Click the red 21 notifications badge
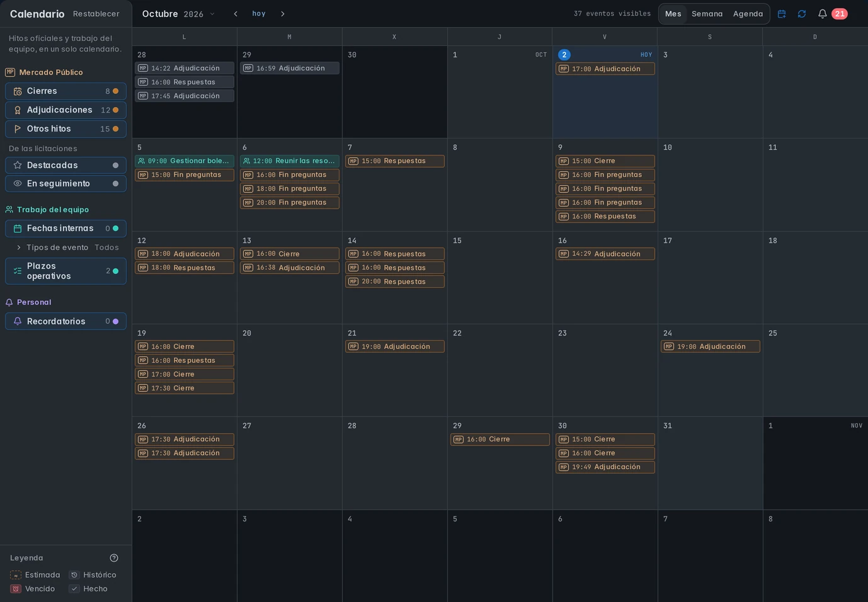This screenshot has width=868, height=602. (x=840, y=14)
